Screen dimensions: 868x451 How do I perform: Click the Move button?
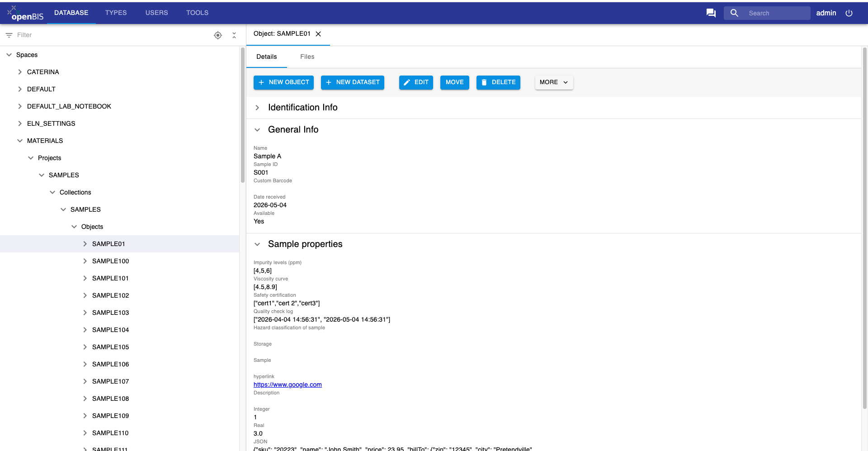[455, 82]
